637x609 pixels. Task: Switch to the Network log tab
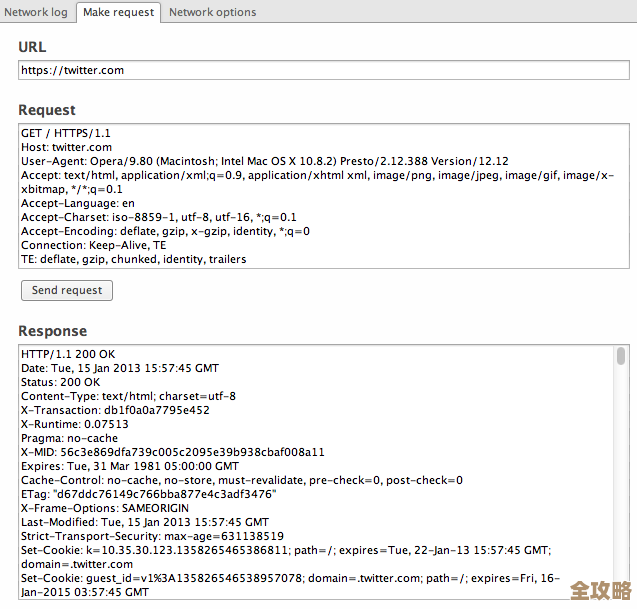coord(37,12)
